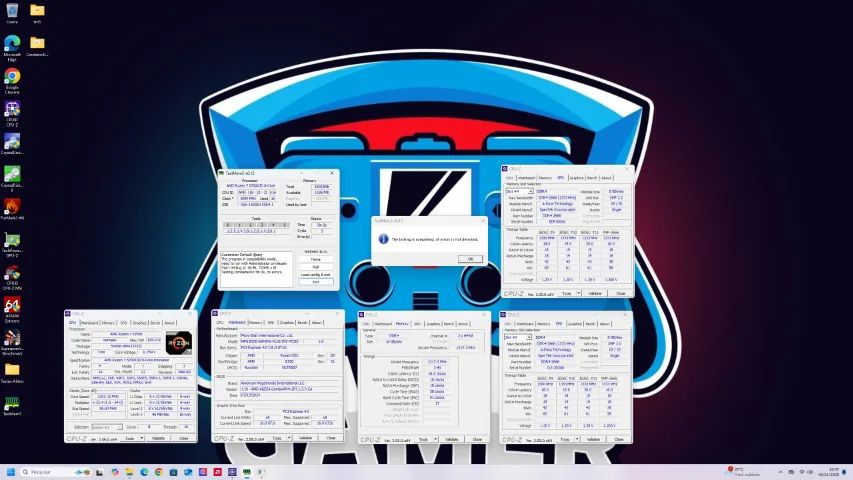Viewport: 853px width, 480px height.
Task: Open the folder icon beside Recycle Bin
Action: pyautogui.click(x=37, y=13)
